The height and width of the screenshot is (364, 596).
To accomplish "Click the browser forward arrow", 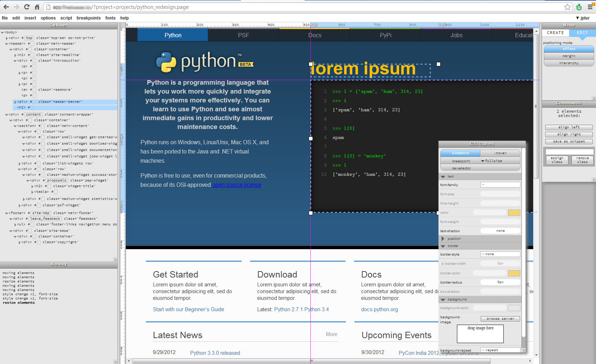I will click(16, 7).
